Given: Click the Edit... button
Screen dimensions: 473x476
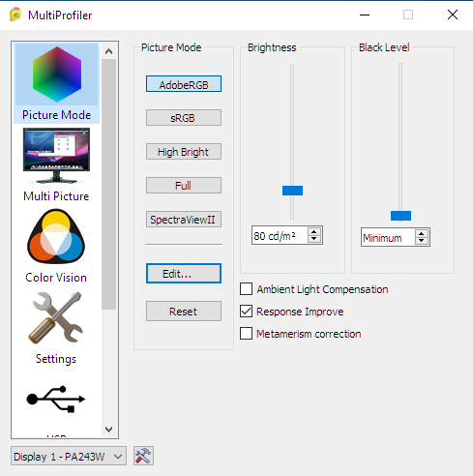Looking at the screenshot, I should tap(184, 274).
